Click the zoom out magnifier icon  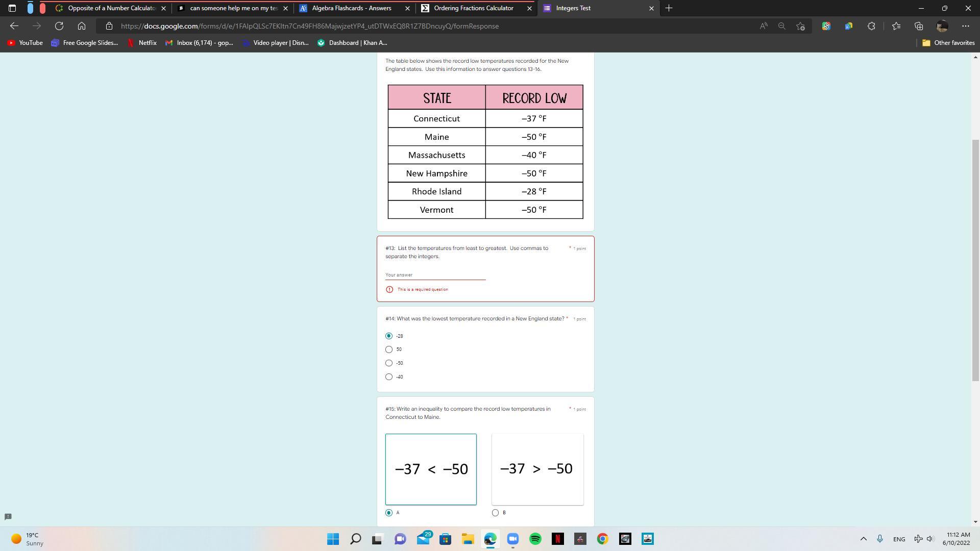click(x=781, y=26)
